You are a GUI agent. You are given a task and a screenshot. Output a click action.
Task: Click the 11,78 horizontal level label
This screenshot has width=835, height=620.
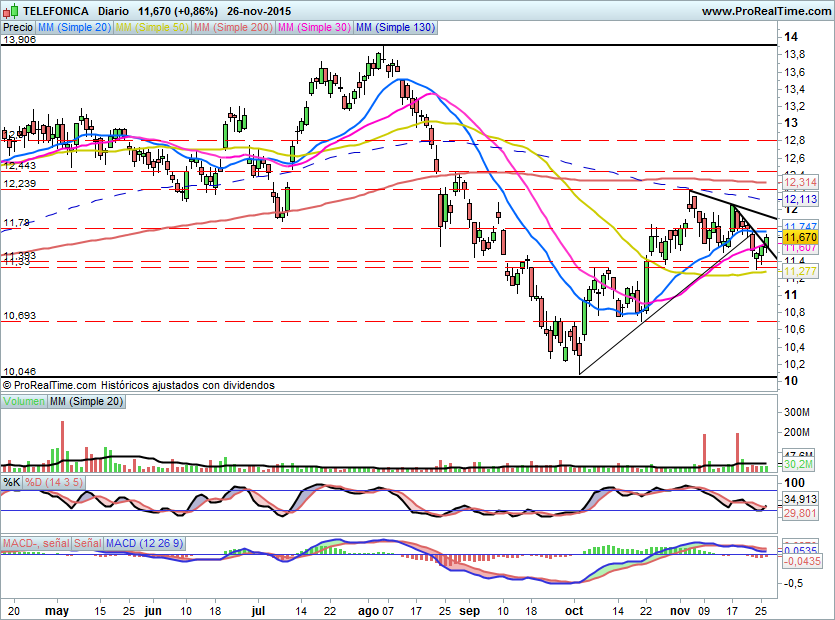[17, 223]
